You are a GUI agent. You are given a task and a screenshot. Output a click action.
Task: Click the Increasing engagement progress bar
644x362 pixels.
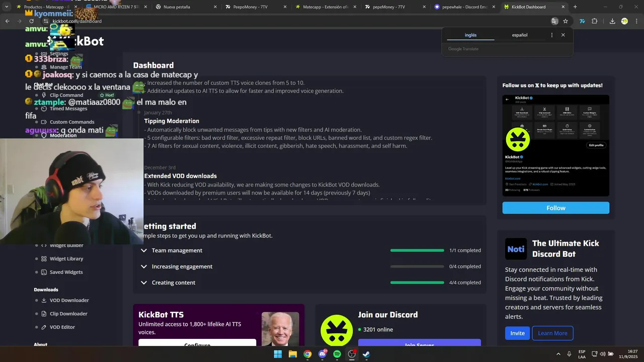pyautogui.click(x=417, y=266)
